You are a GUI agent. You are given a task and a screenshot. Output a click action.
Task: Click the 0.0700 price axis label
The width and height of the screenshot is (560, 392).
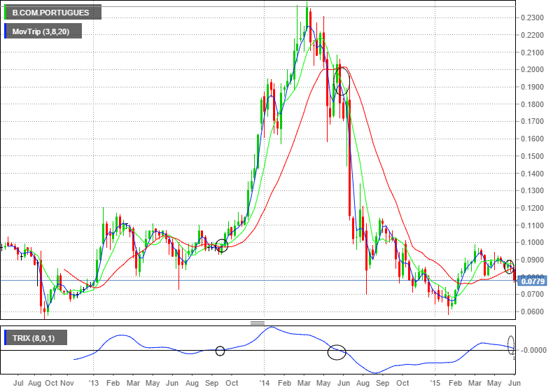pyautogui.click(x=532, y=294)
